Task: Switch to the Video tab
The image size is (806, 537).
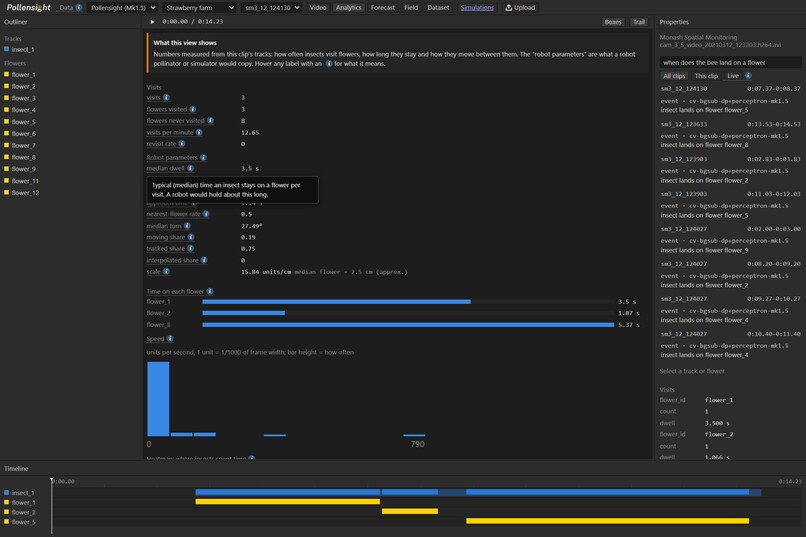Action: pyautogui.click(x=318, y=8)
